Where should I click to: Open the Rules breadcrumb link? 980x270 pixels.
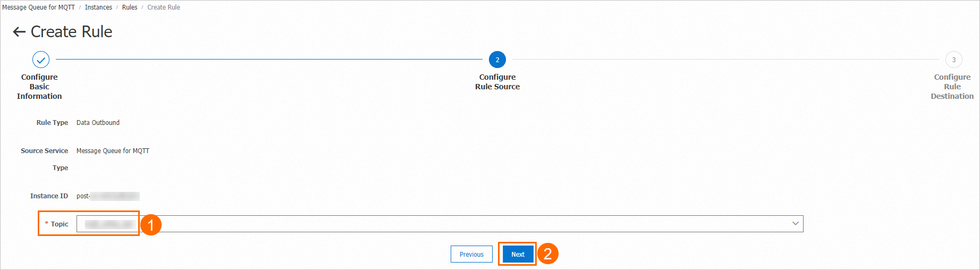click(130, 7)
